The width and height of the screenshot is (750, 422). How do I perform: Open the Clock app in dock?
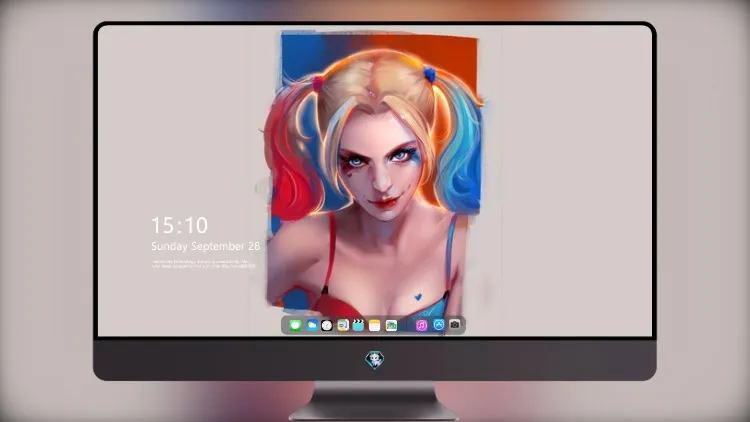tap(327, 325)
